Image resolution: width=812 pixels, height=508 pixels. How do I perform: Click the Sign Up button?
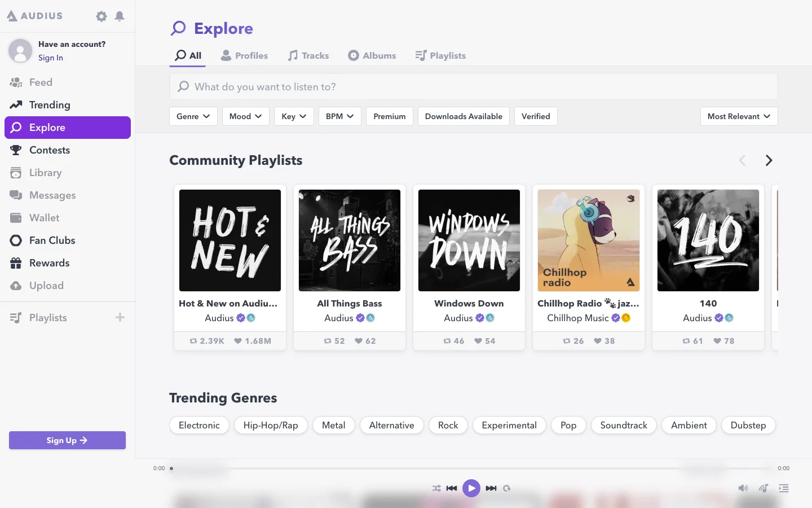[x=67, y=440]
